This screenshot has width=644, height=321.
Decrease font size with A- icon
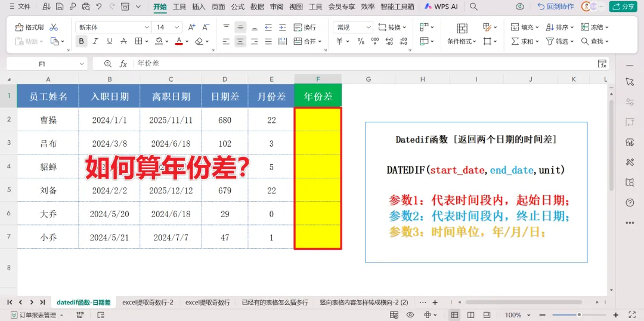click(206, 27)
